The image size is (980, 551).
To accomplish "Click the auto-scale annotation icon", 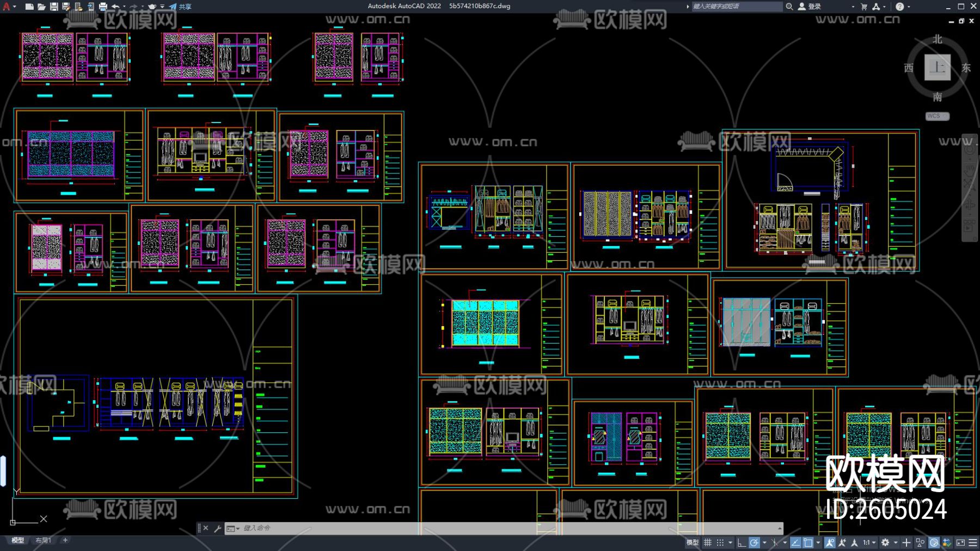I will point(842,542).
